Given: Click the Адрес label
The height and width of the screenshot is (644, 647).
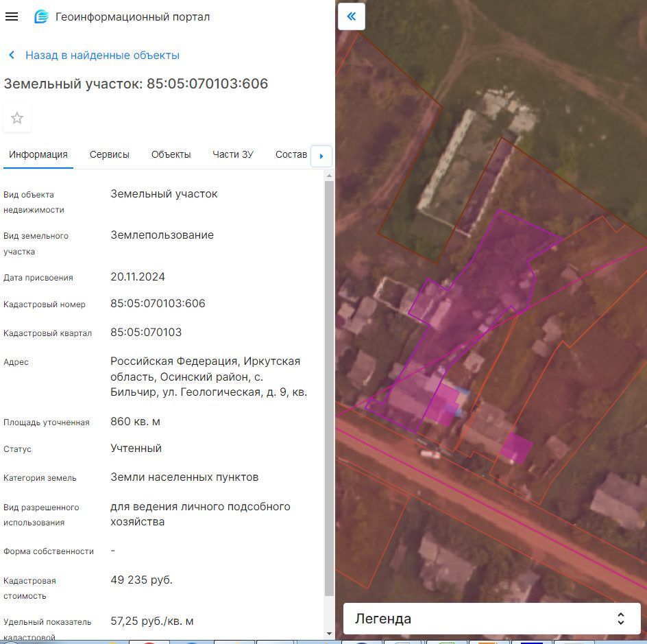Looking at the screenshot, I should [16, 362].
